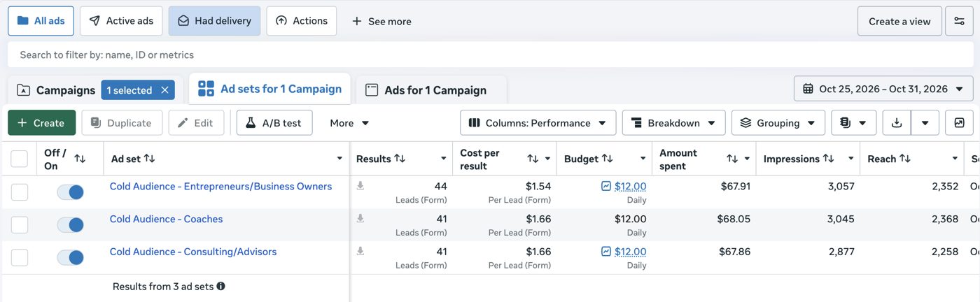Select the Ad sets for 1 Campaign tab

coord(269,89)
